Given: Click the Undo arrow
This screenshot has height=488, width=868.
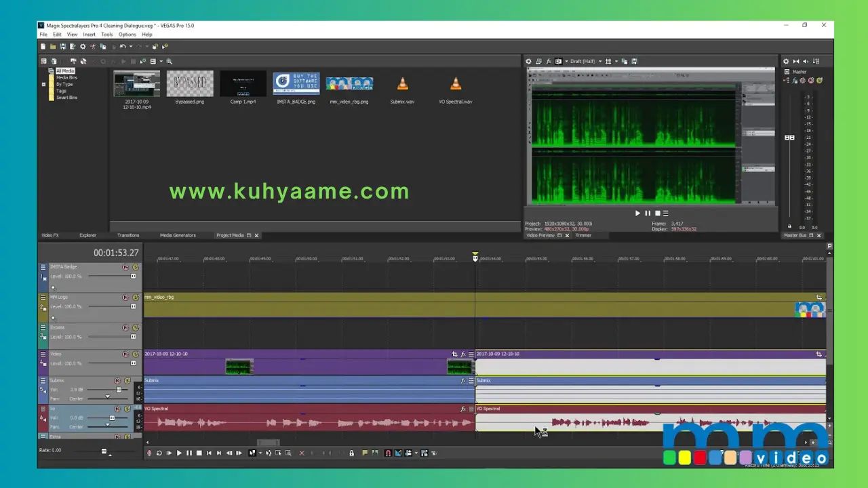Looking at the screenshot, I should click(123, 47).
